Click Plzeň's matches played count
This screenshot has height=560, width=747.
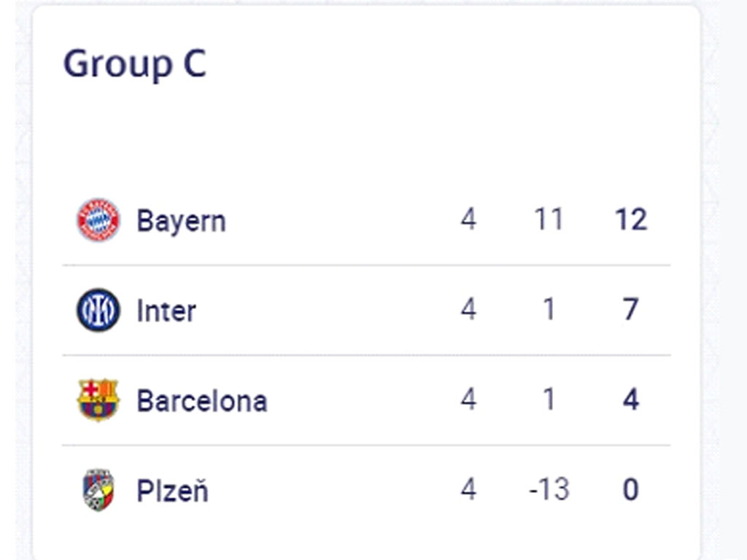pos(468,490)
